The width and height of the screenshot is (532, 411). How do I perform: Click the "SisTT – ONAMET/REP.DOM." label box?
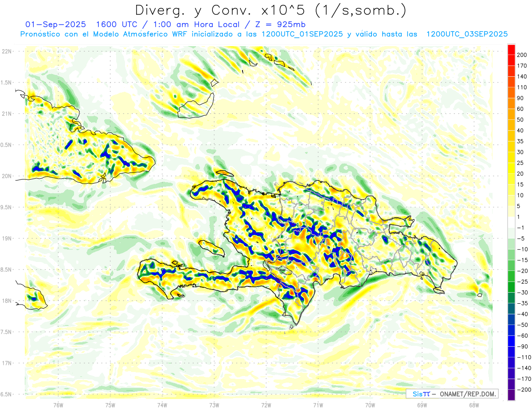[x=452, y=394]
